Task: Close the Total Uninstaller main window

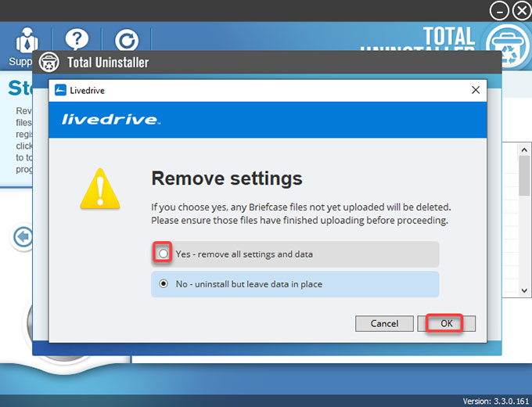Action: 522,11
